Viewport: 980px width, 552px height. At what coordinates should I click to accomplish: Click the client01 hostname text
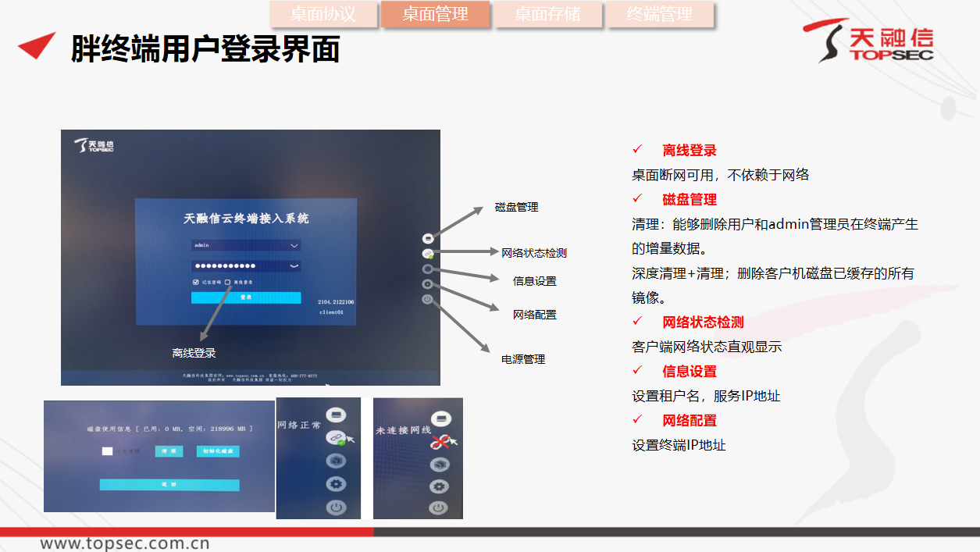click(x=331, y=312)
